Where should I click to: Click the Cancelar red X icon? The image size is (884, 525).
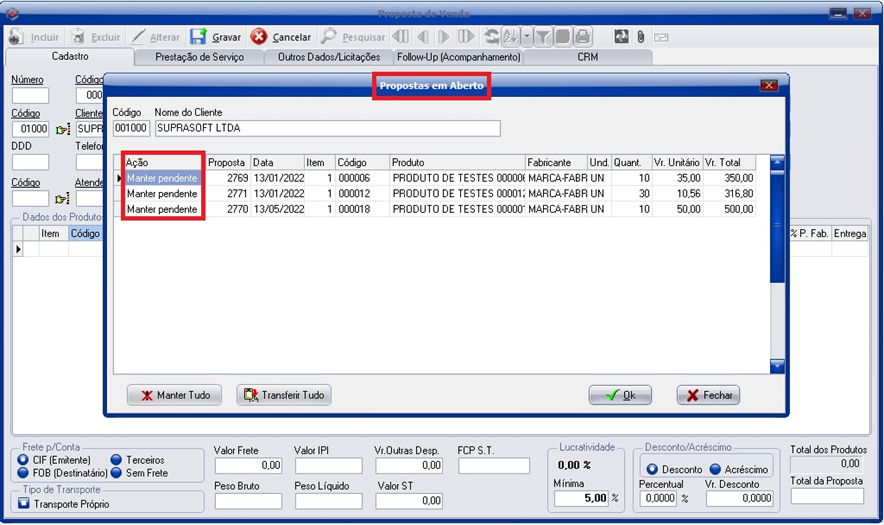259,37
